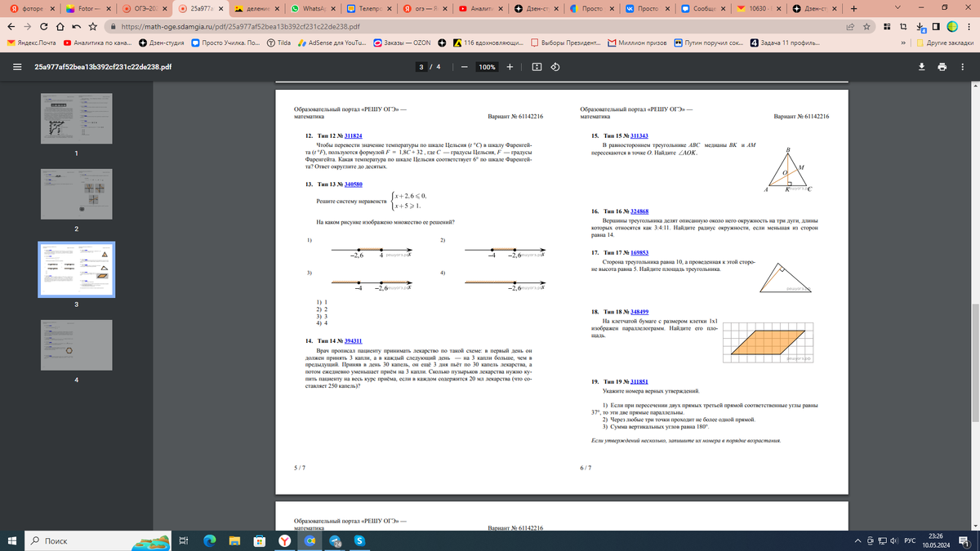
Task: Open Task View on the taskbar
Action: tap(184, 541)
